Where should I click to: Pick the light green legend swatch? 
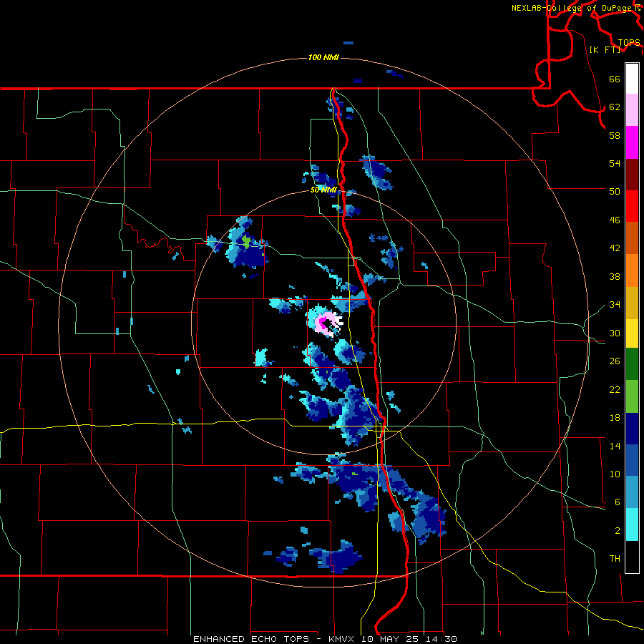(632, 396)
